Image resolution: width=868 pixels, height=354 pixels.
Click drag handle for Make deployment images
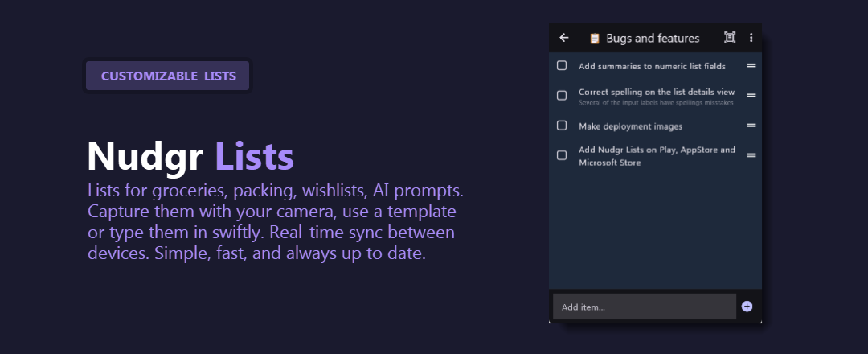pyautogui.click(x=751, y=126)
